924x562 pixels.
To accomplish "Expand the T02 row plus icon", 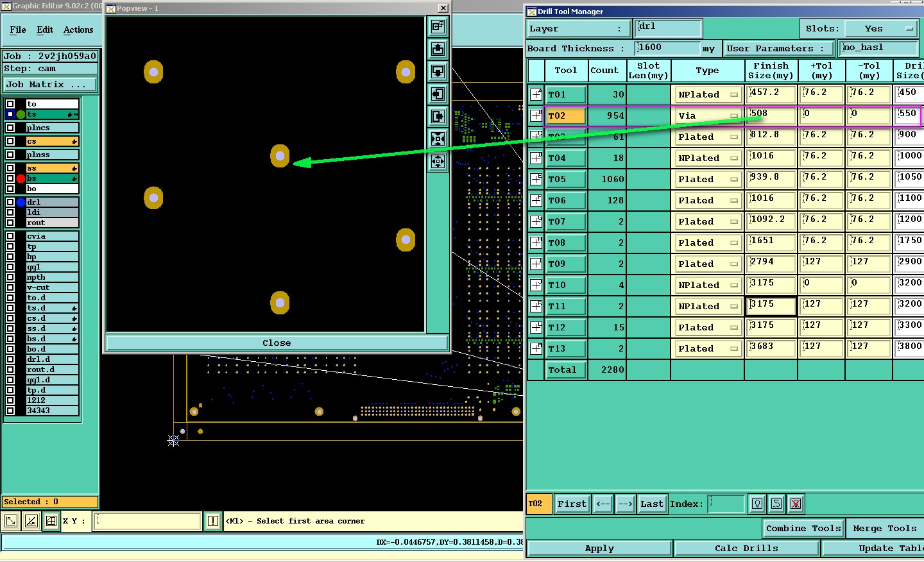I will [536, 115].
